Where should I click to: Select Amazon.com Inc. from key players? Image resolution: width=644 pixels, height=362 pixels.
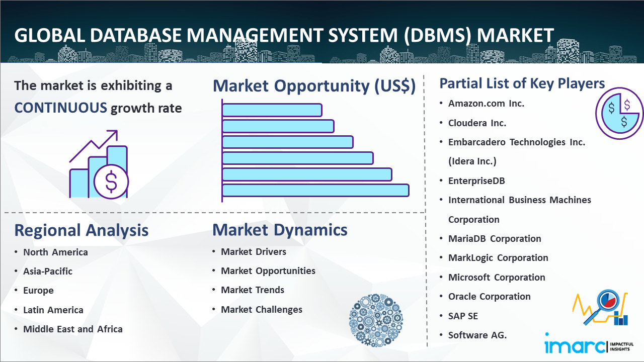(x=486, y=103)
